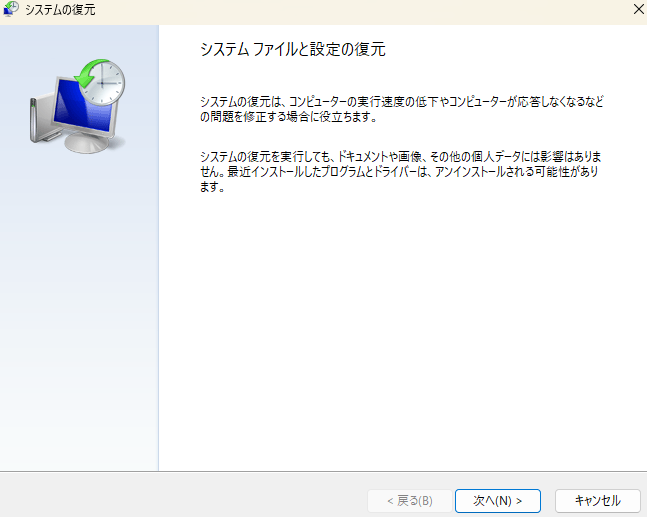The width and height of the screenshot is (647, 517).
Task: Click the System Restore title bar icon
Action: point(11,9)
